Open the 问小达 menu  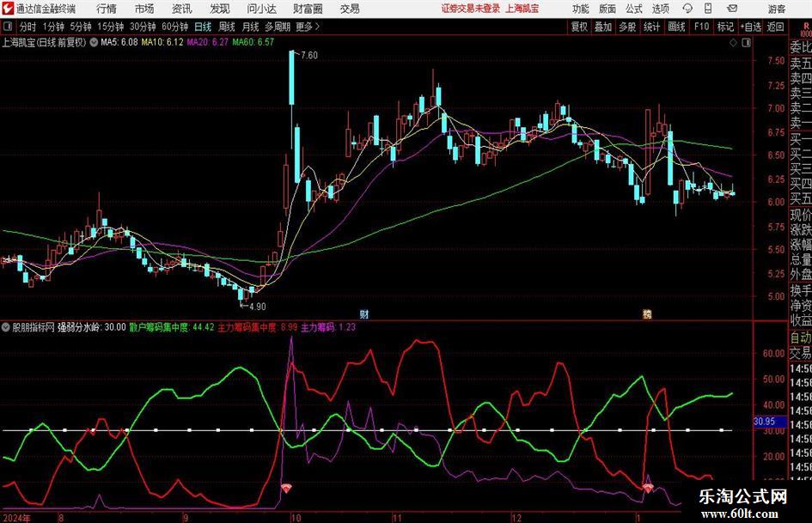261,9
